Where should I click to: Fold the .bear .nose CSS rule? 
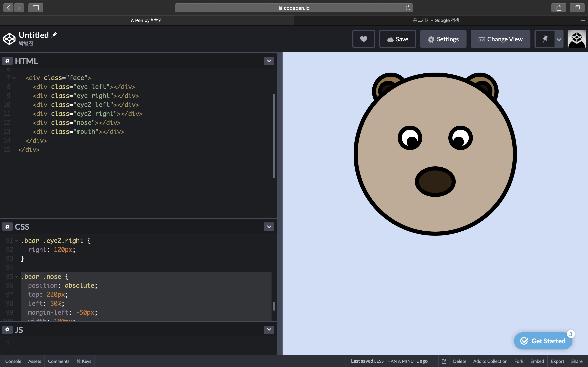17,277
